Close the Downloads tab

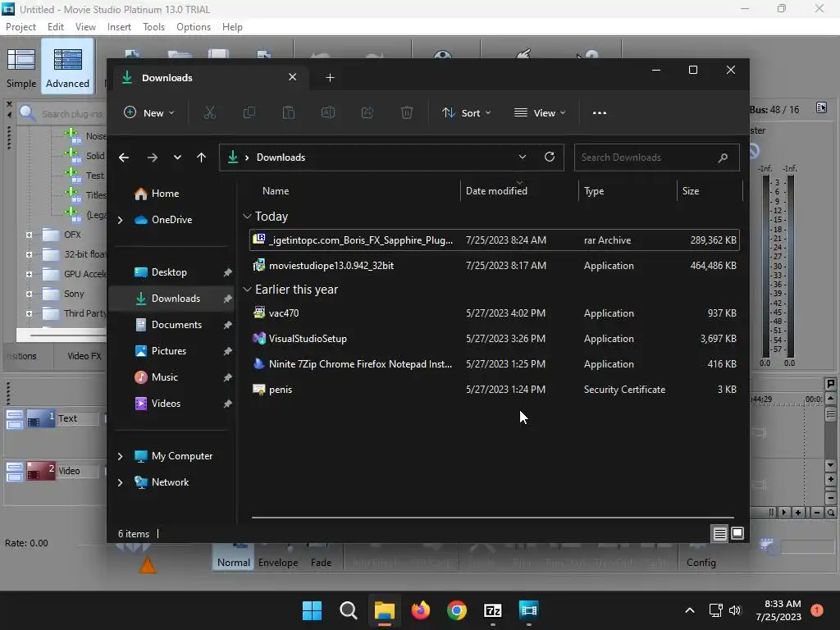click(293, 77)
